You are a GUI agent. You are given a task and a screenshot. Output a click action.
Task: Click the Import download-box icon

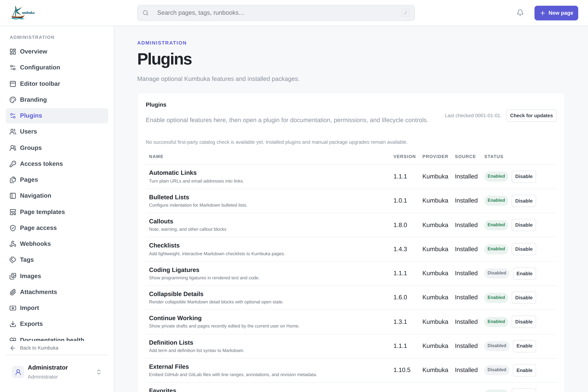13,308
